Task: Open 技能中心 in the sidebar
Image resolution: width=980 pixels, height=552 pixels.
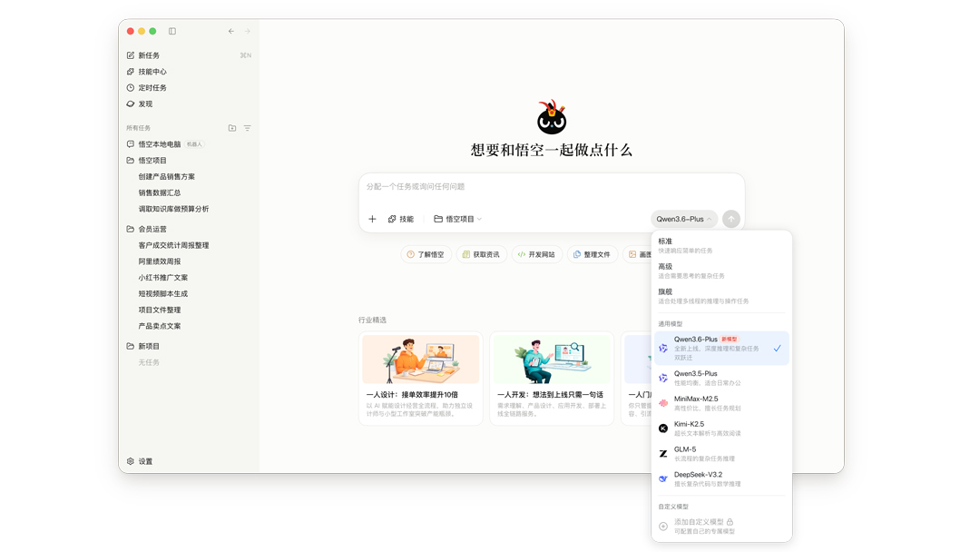Action: pos(152,72)
